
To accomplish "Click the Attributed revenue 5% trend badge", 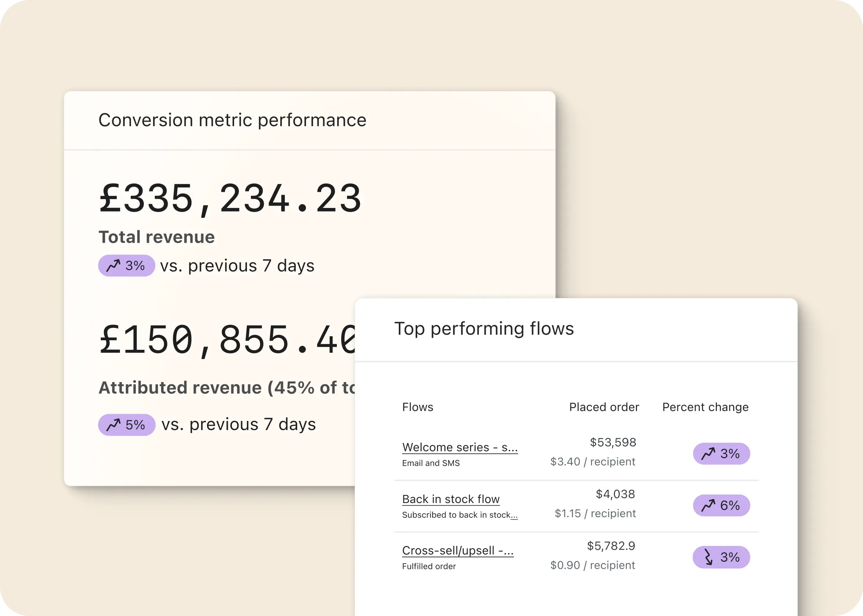I will [126, 425].
